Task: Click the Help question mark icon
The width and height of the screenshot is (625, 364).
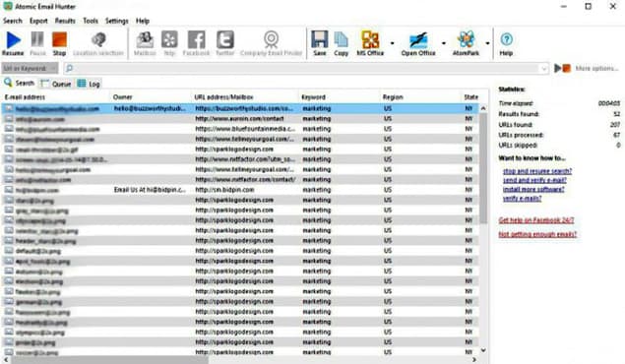Action: click(x=506, y=39)
